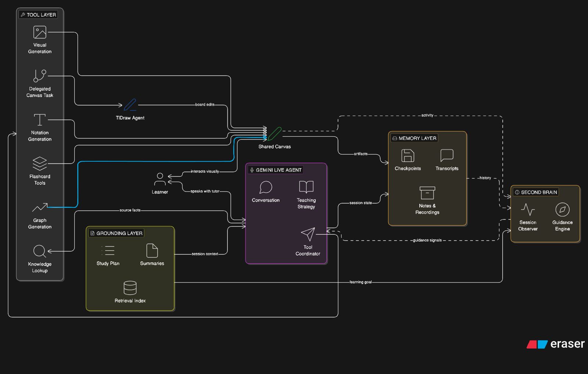Click the "session state" connector label
This screenshot has width=588, height=374.
tap(361, 203)
